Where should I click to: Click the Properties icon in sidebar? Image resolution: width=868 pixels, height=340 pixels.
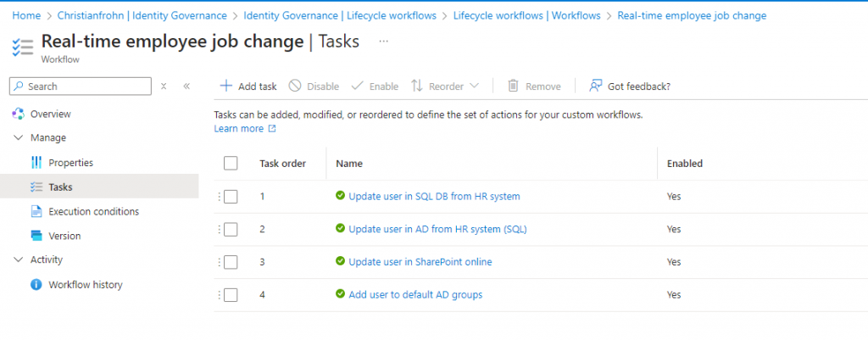click(36, 162)
